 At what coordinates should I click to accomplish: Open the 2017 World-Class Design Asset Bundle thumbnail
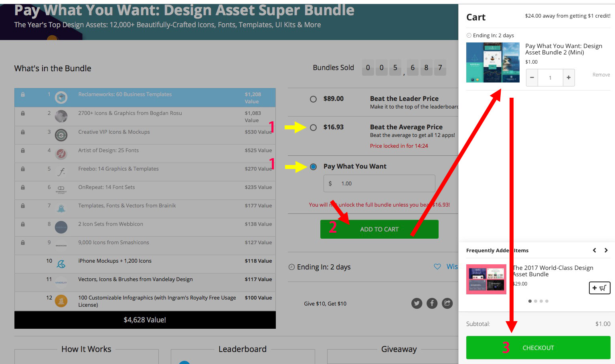coord(486,279)
